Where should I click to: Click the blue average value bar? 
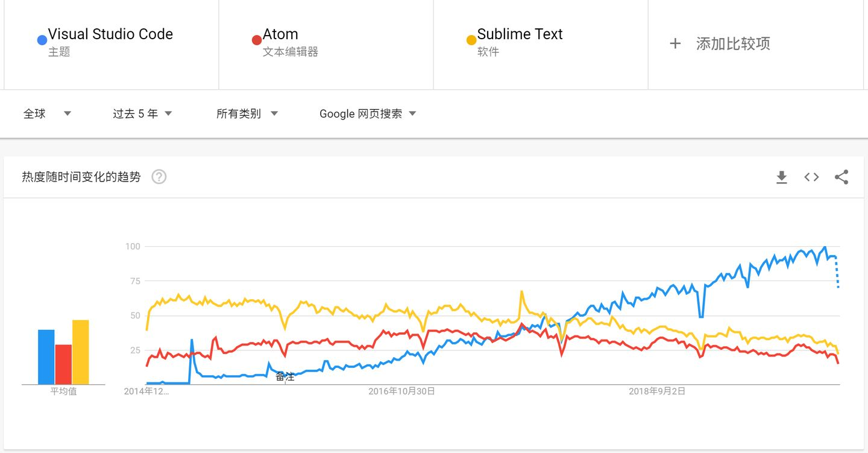pos(46,356)
